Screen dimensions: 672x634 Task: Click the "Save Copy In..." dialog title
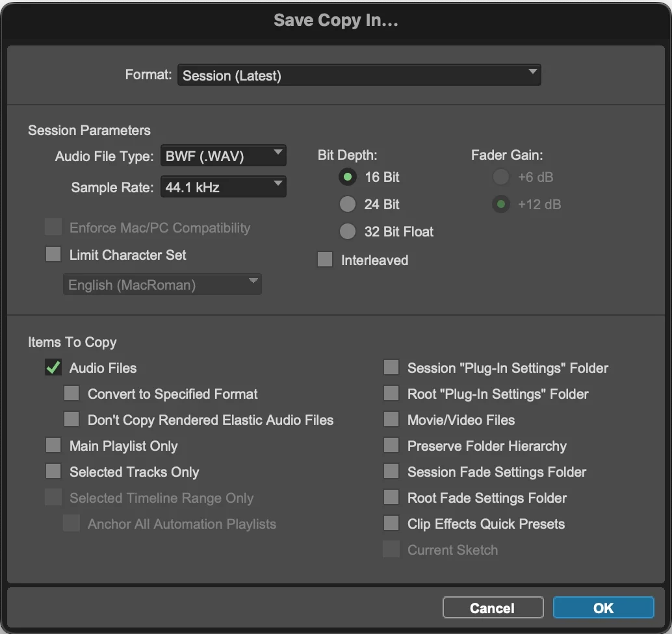(336, 20)
